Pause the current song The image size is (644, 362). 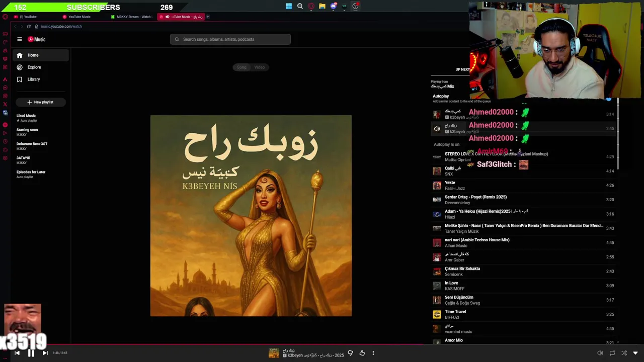pyautogui.click(x=31, y=353)
